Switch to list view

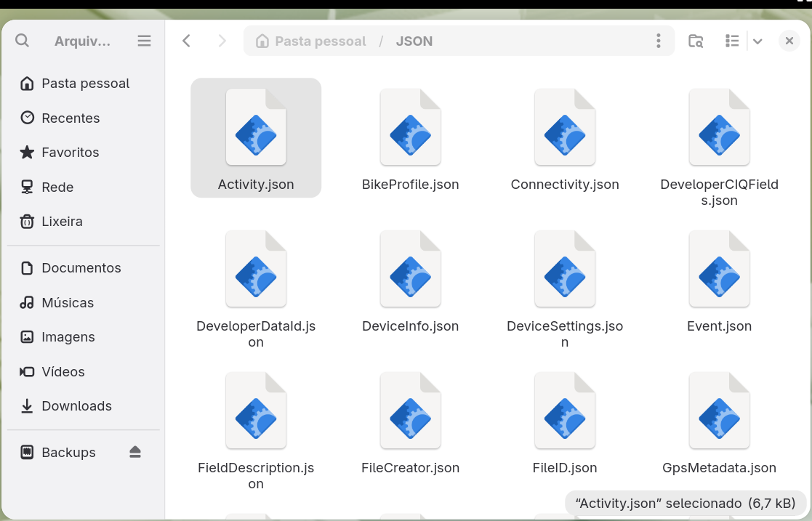point(732,41)
